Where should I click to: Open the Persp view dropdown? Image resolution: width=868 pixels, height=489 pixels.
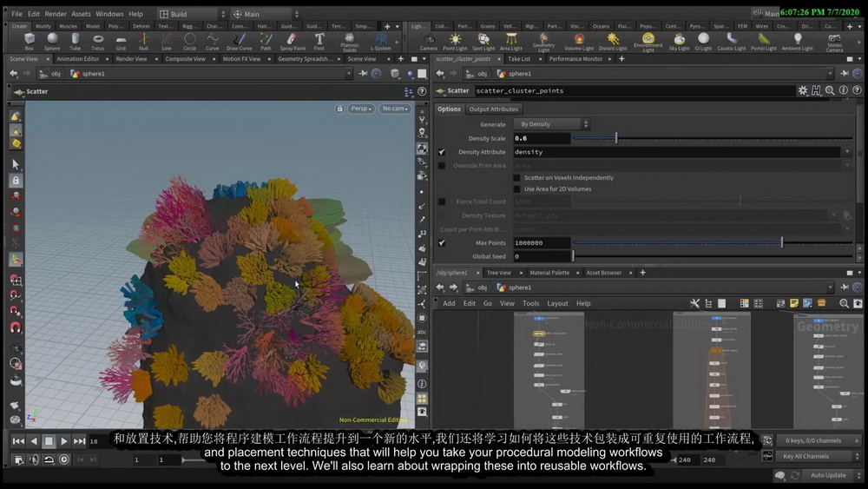[x=361, y=109]
